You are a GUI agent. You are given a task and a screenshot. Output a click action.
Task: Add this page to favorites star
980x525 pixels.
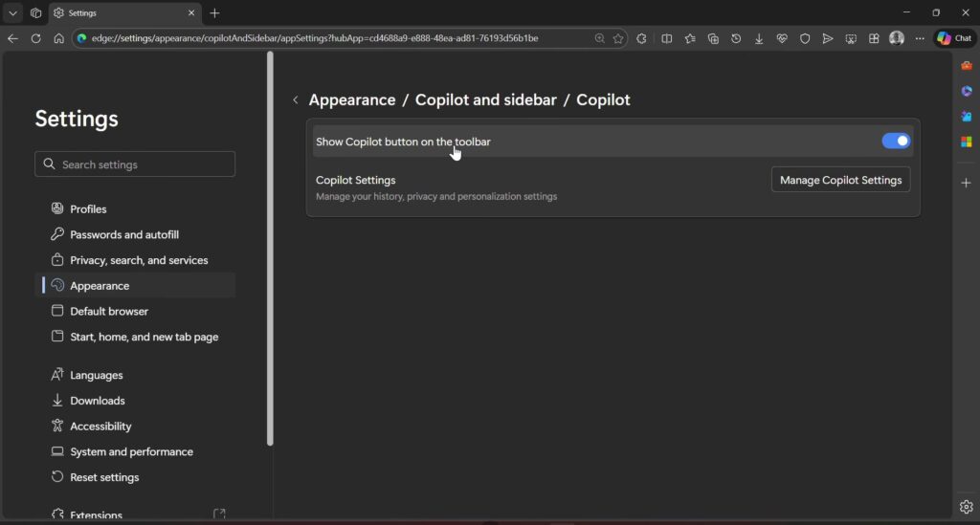tap(618, 38)
